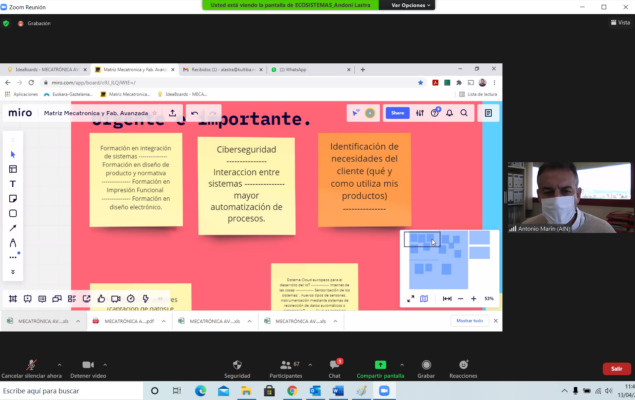Image resolution: width=635 pixels, height=400 pixels.
Task: Select the Pen drawing tool
Action: 13,242
